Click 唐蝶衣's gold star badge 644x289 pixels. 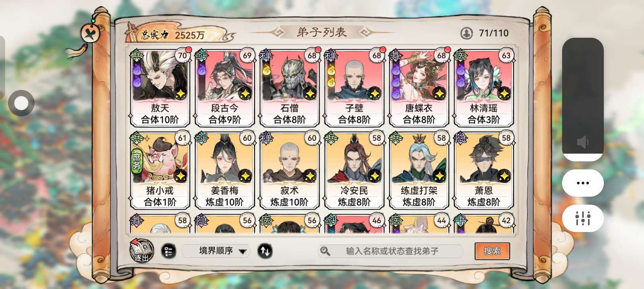[x=439, y=94]
